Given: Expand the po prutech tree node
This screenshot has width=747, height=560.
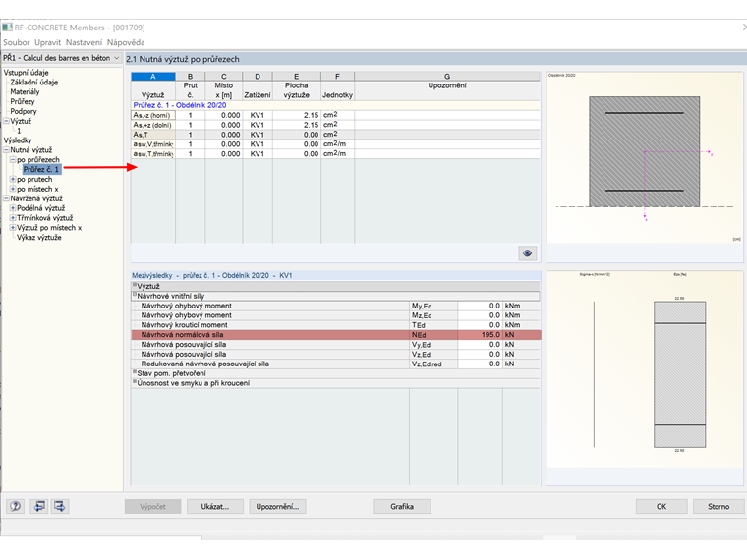Looking at the screenshot, I should (13, 179).
